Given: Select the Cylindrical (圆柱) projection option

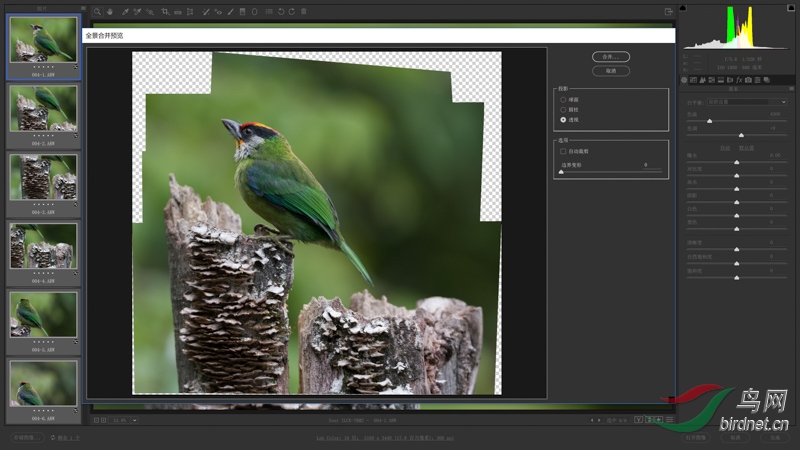Looking at the screenshot, I should [x=564, y=109].
